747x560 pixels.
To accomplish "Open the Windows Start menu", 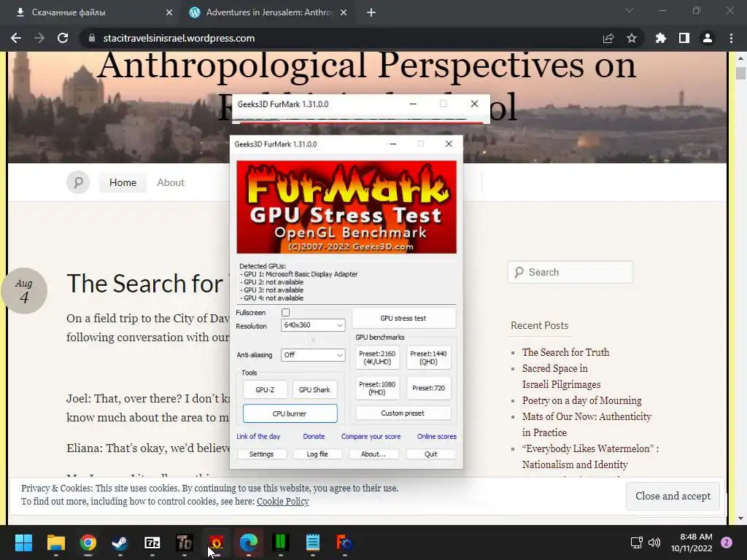I will [23, 542].
